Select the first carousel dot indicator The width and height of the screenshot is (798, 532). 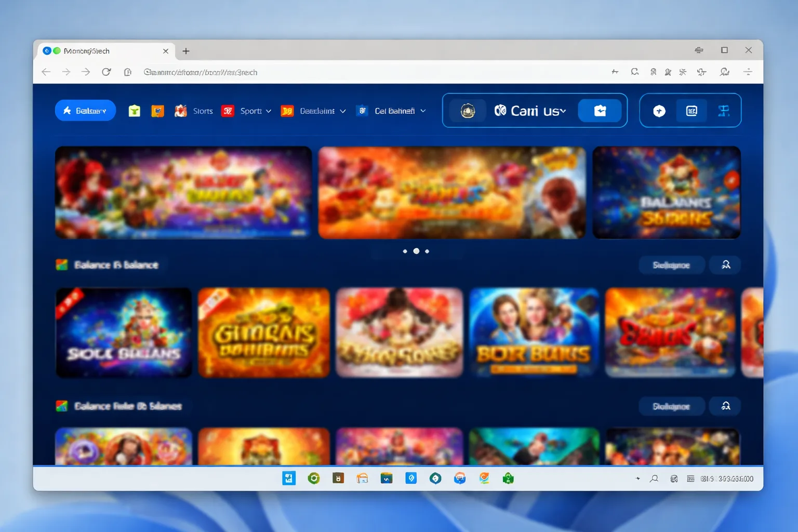coord(405,251)
